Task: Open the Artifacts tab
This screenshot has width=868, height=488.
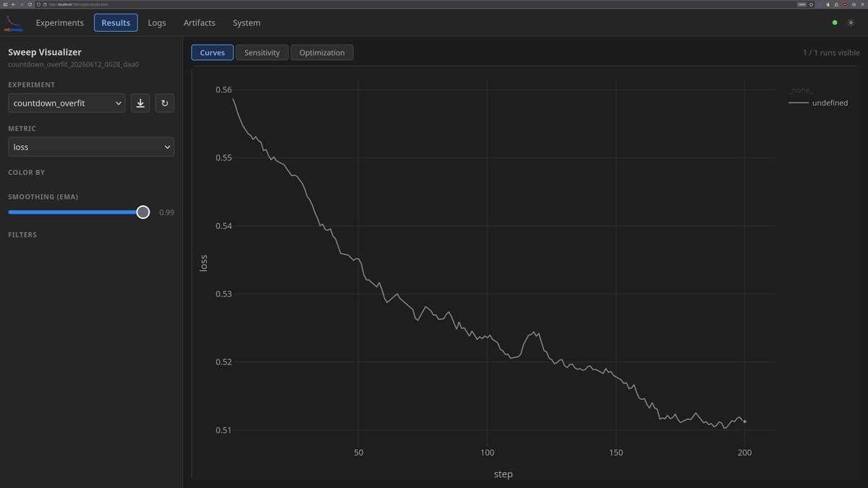Action: (x=200, y=22)
